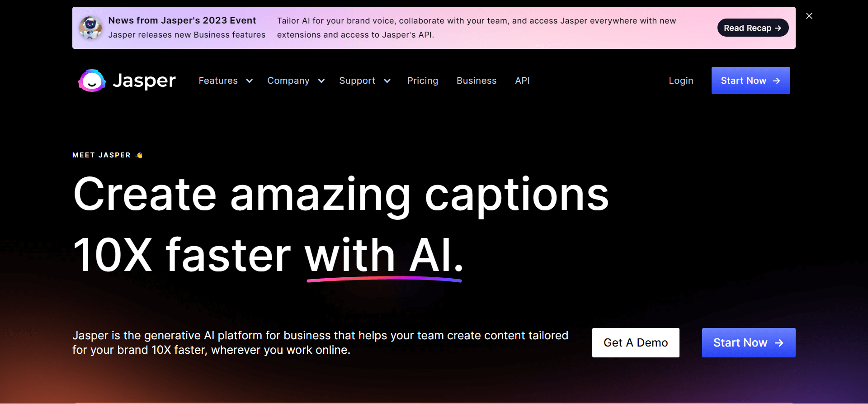The width and height of the screenshot is (868, 404).
Task: Click the arrow icon in header Start Now
Action: 777,81
